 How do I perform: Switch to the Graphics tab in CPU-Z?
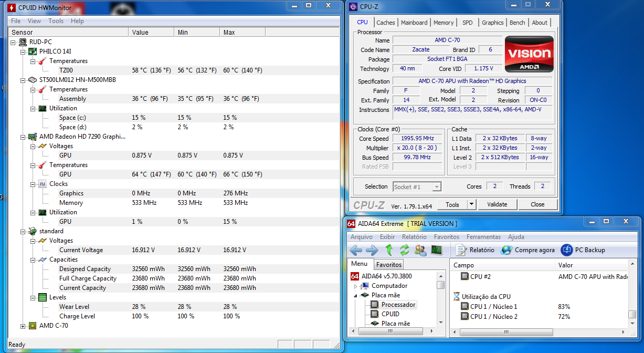coord(493,23)
